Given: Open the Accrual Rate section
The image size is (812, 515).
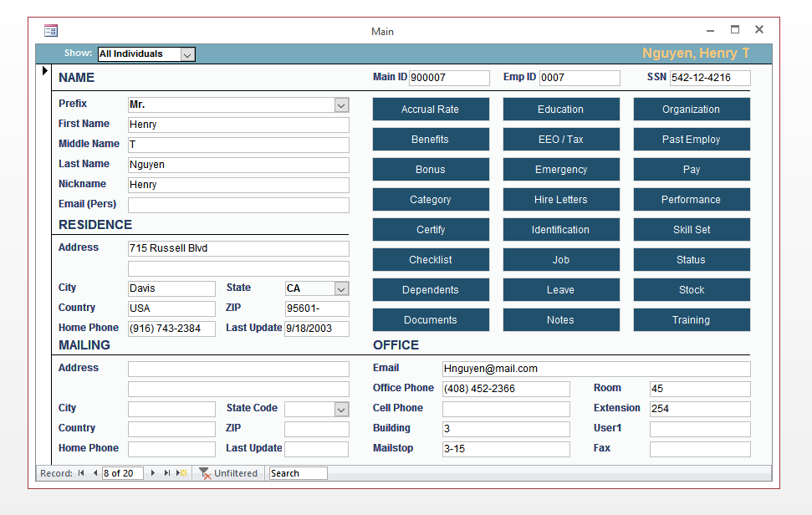Looking at the screenshot, I should pyautogui.click(x=431, y=110).
